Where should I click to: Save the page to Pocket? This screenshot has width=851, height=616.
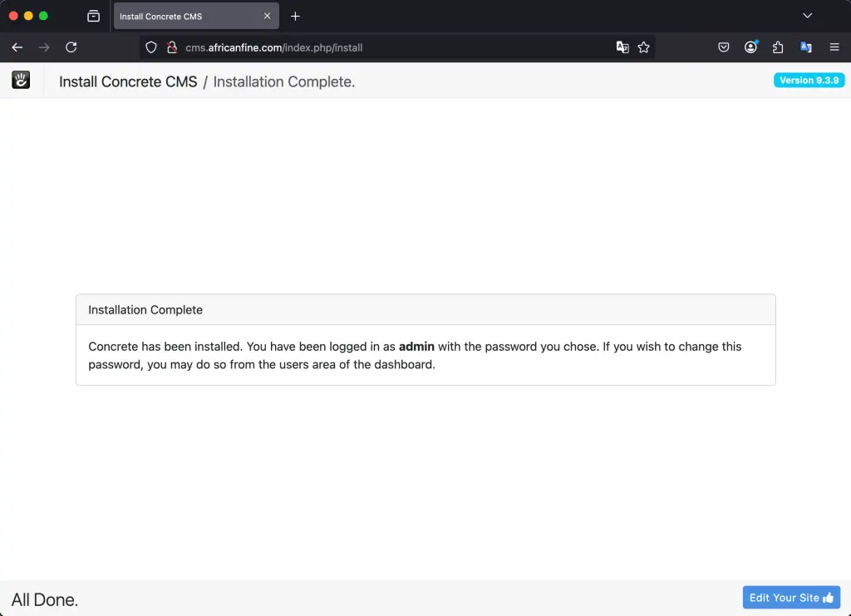(723, 47)
